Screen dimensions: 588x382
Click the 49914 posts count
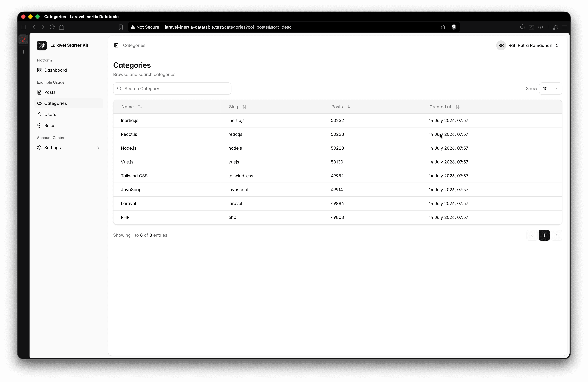(337, 190)
